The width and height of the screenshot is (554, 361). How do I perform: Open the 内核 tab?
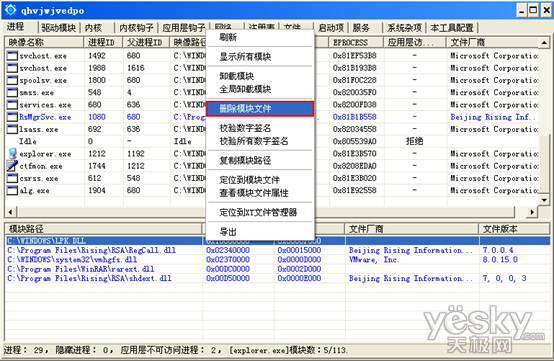98,28
